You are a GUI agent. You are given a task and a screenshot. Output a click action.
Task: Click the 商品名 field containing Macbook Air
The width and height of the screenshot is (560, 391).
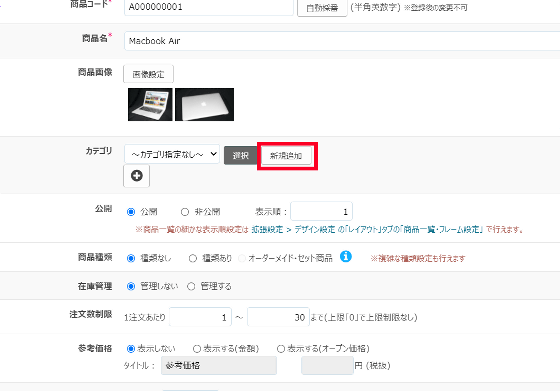tap(342, 41)
